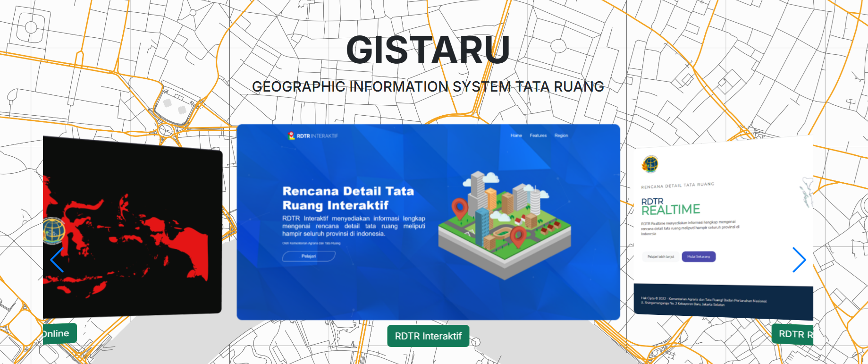Click the ministry globe logo in right slide
This screenshot has height=364, width=868.
click(x=650, y=164)
